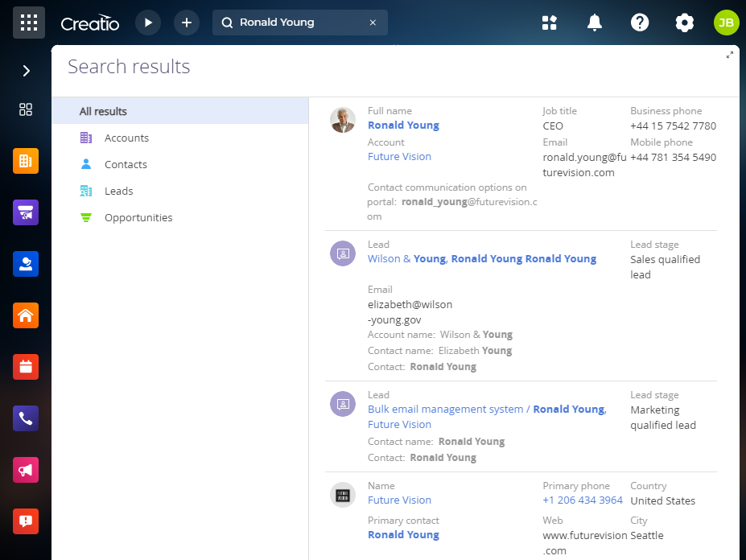Click the mobile phone +44 781 354 5490

pyautogui.click(x=673, y=158)
